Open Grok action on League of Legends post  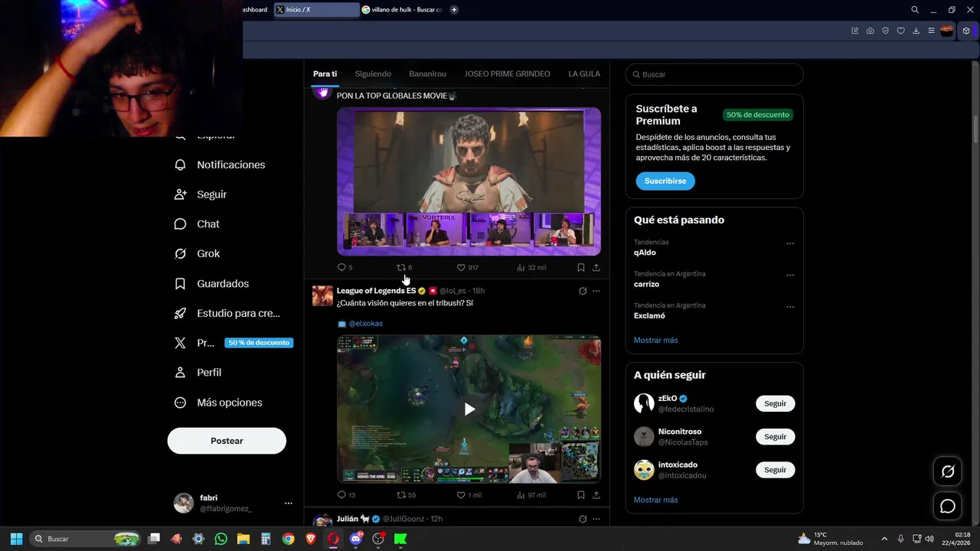[582, 291]
